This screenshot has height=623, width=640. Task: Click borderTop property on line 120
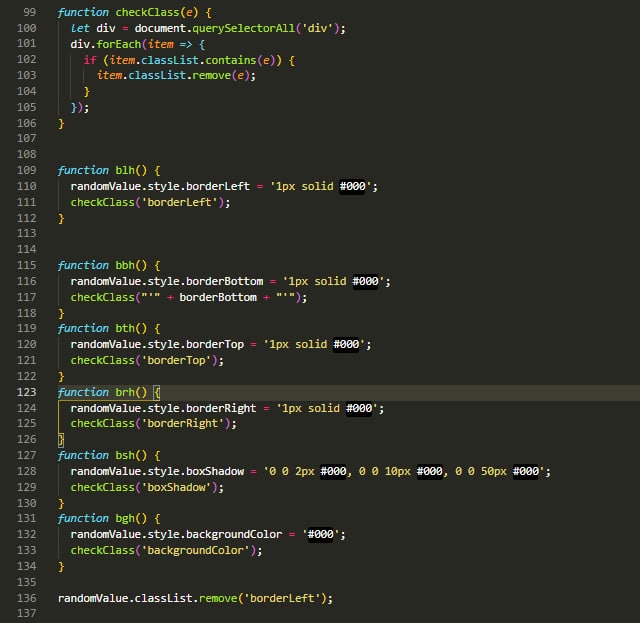pos(215,345)
